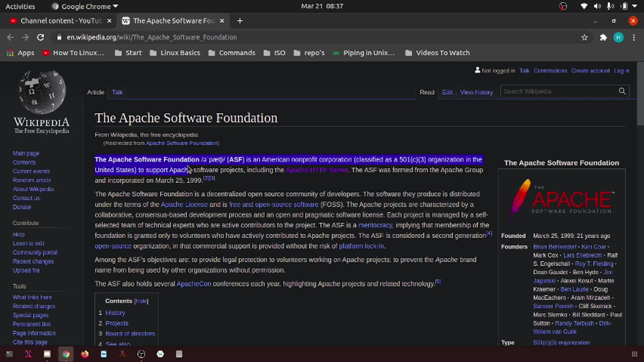Jump to the History section in Contents
644x362 pixels.
[115, 313]
